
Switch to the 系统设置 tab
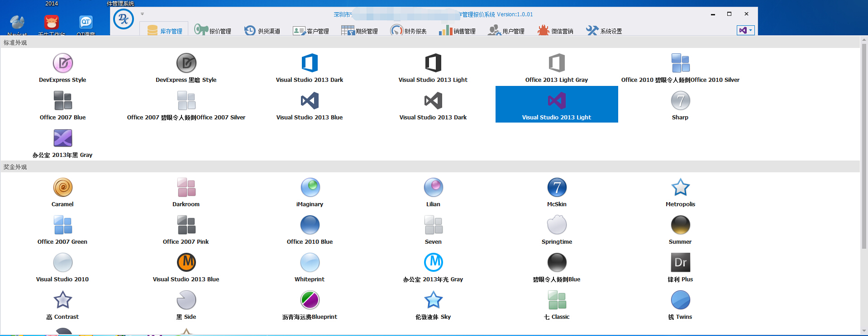pyautogui.click(x=604, y=31)
